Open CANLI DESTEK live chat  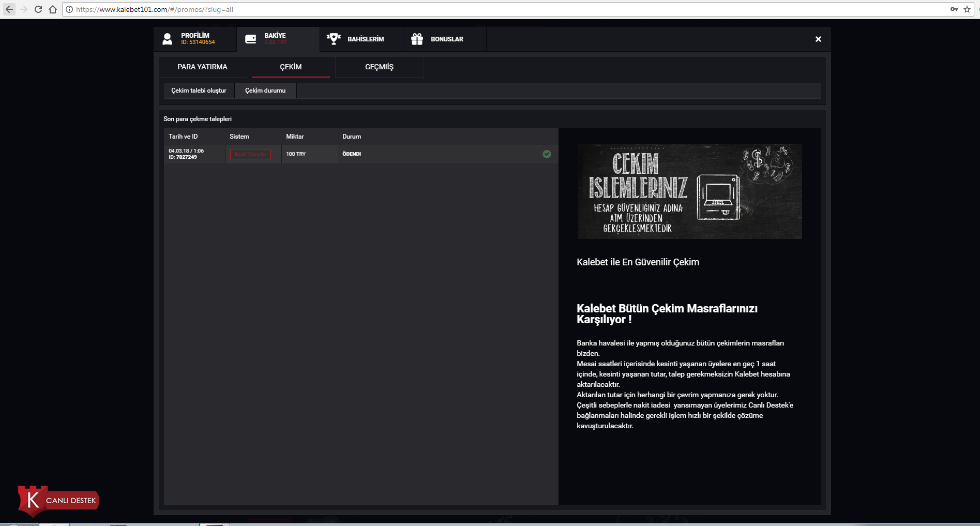click(x=58, y=500)
